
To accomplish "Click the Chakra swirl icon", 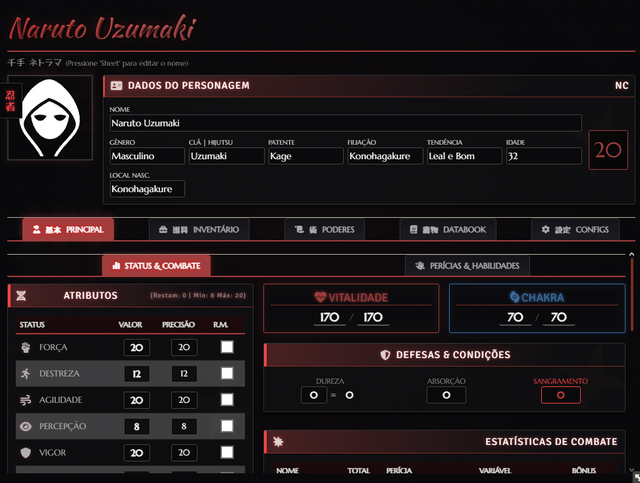I will coord(515,297).
